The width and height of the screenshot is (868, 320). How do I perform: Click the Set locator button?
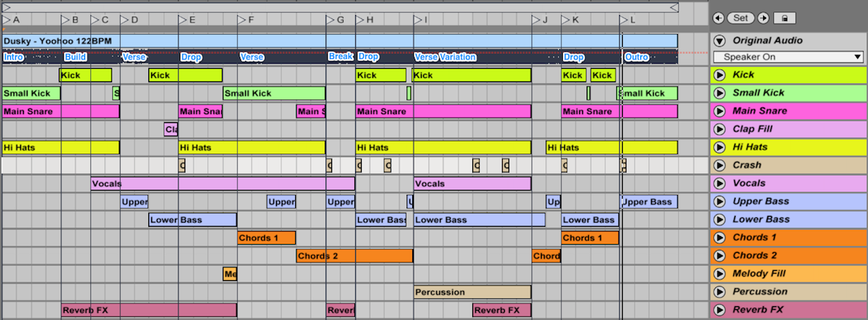click(740, 18)
